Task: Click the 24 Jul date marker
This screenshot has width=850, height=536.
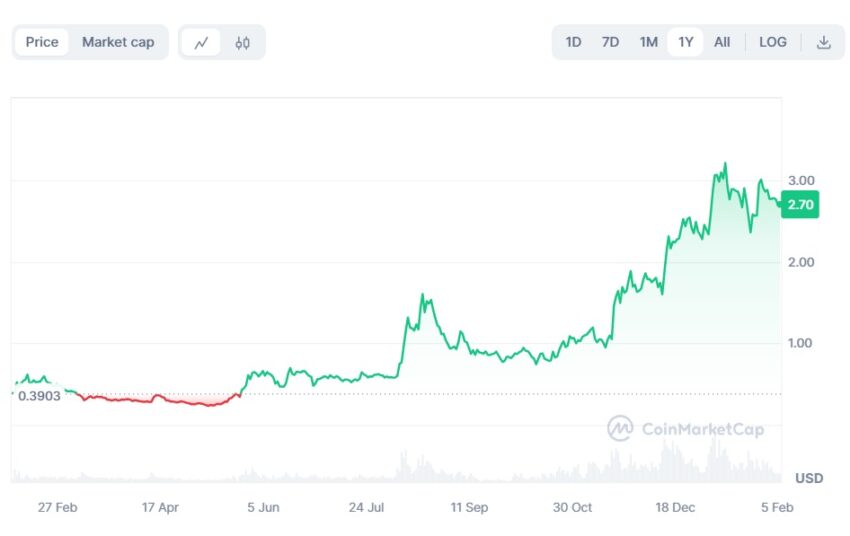Action: point(366,508)
